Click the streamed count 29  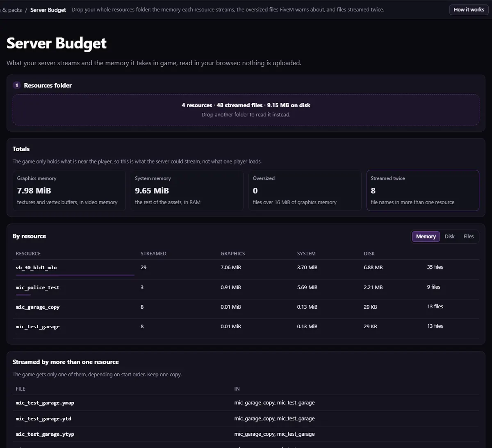coord(143,267)
